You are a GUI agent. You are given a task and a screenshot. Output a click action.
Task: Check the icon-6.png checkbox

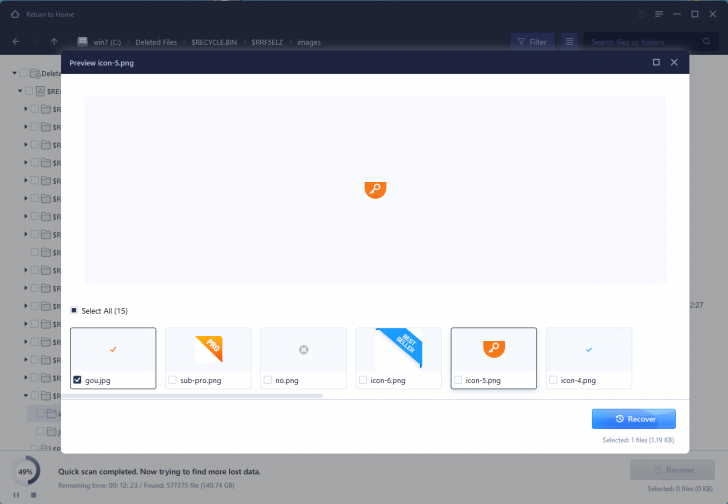(363, 380)
